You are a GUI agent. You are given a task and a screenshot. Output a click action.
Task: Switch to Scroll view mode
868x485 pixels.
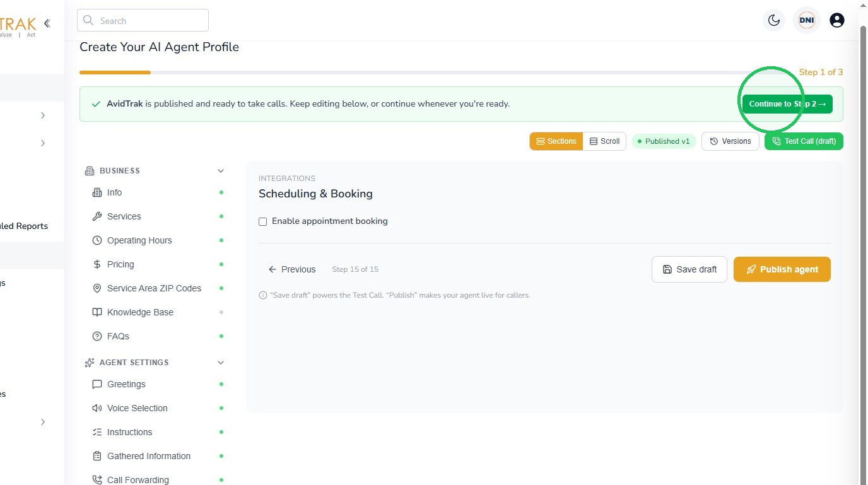pyautogui.click(x=604, y=141)
